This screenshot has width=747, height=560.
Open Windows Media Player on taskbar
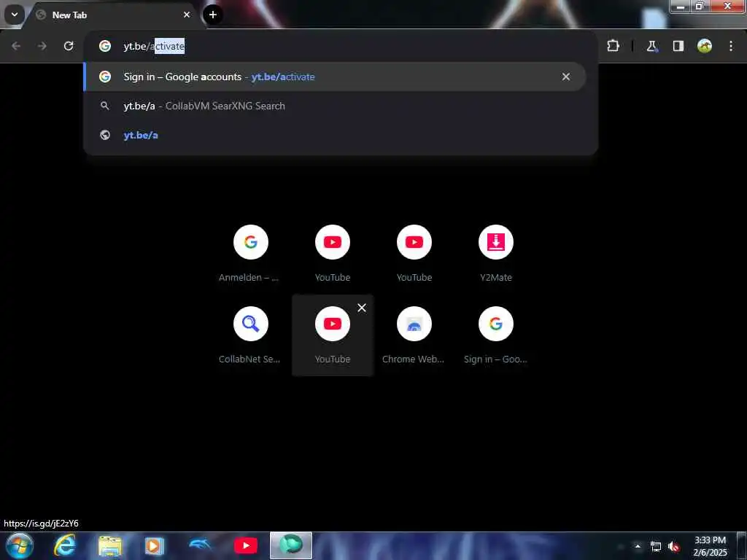[154, 545]
